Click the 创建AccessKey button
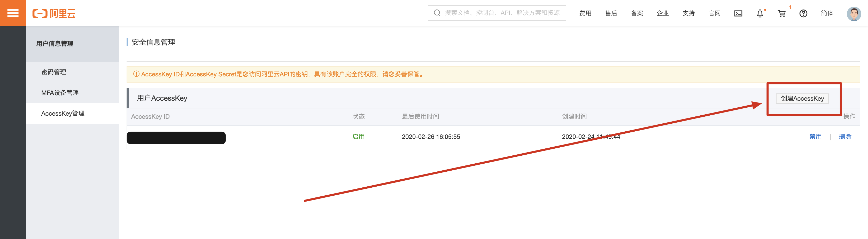Viewport: 868px width, 239px height. click(802, 99)
